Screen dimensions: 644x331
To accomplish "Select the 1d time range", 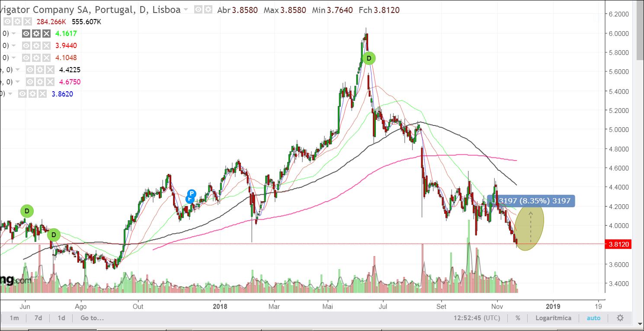I will click(x=61, y=318).
